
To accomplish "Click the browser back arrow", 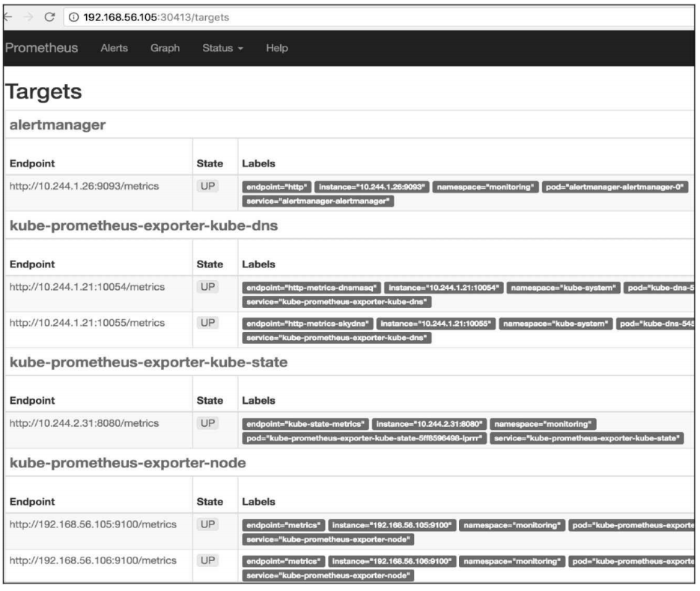I will 7,17.
